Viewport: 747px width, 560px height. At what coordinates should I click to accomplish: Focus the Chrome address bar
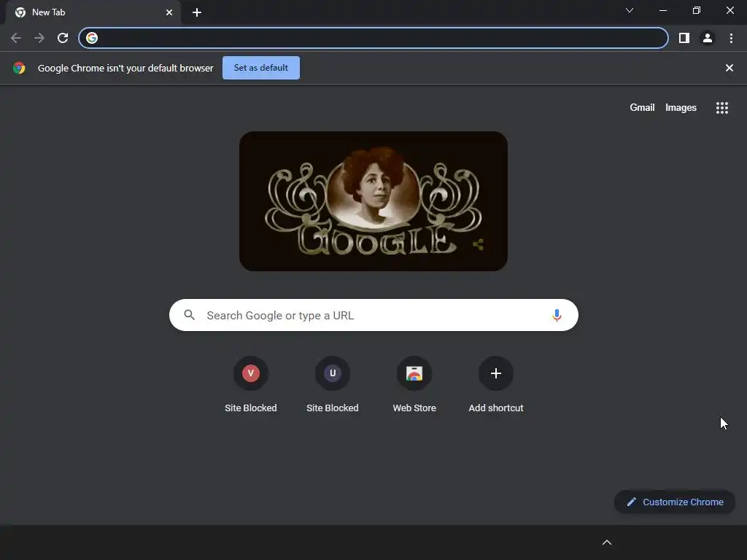(373, 38)
